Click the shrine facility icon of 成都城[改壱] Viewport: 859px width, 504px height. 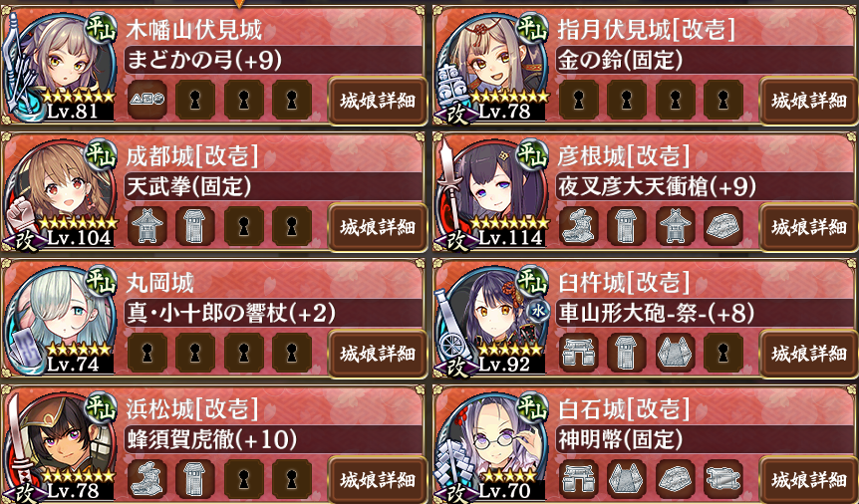pyautogui.click(x=147, y=226)
